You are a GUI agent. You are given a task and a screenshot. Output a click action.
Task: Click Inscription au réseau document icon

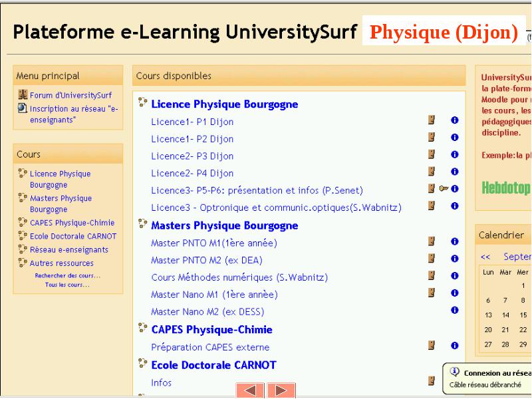coord(23,108)
